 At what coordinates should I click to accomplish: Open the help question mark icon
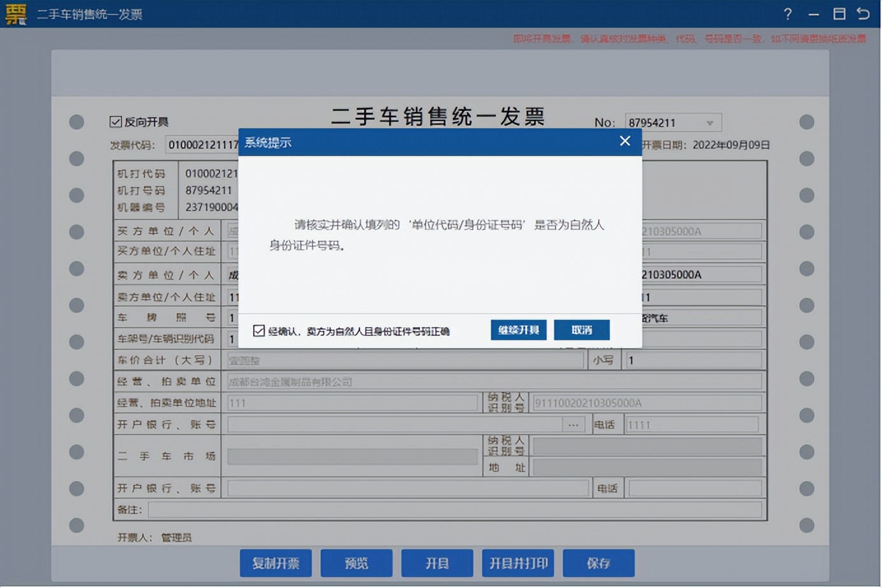click(788, 13)
